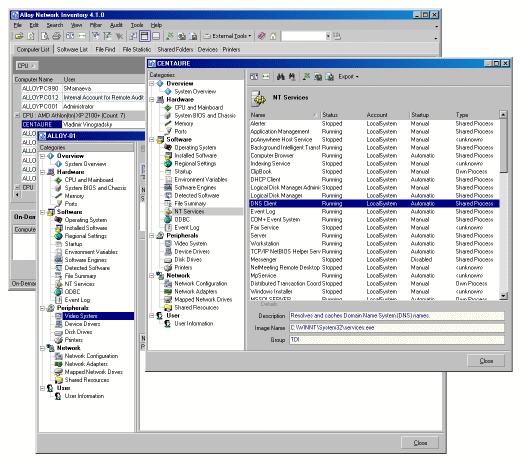Sort services by the Status column header

click(343, 115)
